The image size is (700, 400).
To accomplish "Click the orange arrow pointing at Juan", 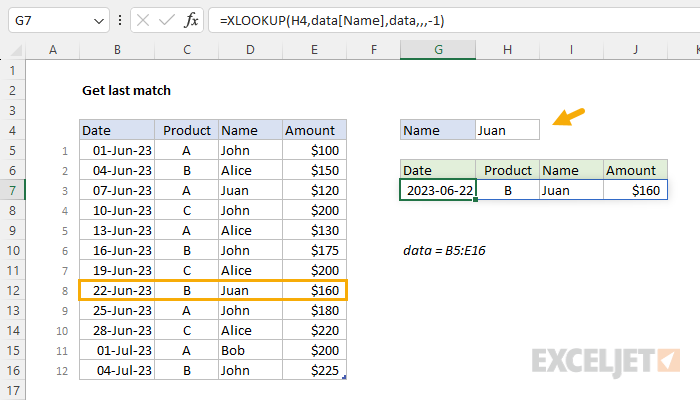I will (569, 117).
